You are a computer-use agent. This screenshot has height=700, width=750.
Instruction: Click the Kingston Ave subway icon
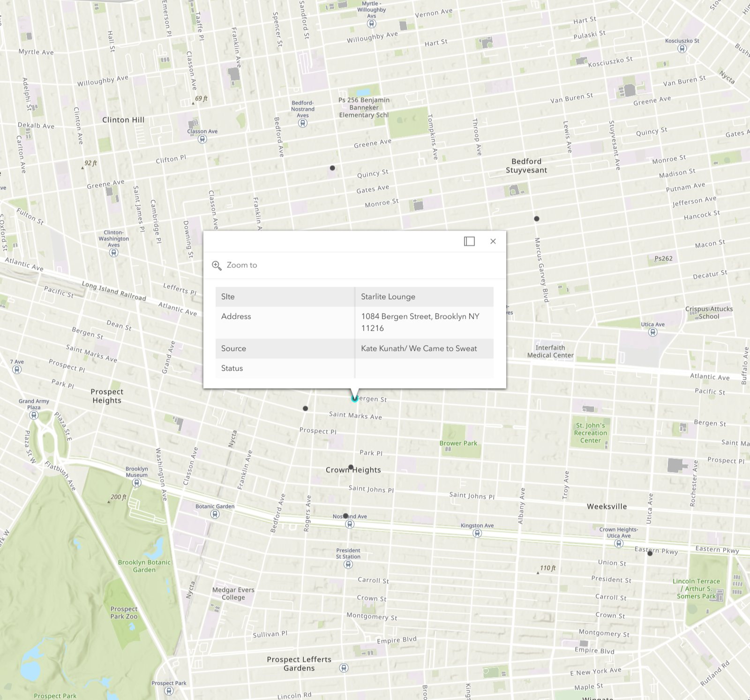477,533
